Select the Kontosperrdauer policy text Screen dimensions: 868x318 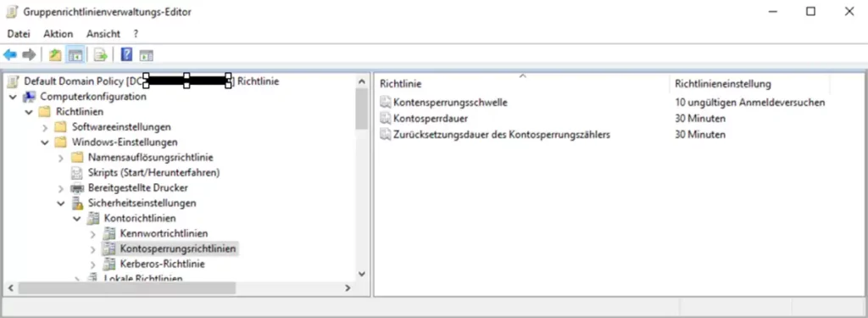(x=431, y=119)
